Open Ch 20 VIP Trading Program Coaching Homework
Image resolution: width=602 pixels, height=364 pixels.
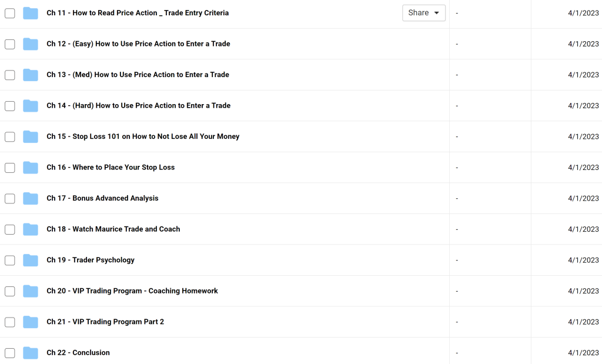132,291
